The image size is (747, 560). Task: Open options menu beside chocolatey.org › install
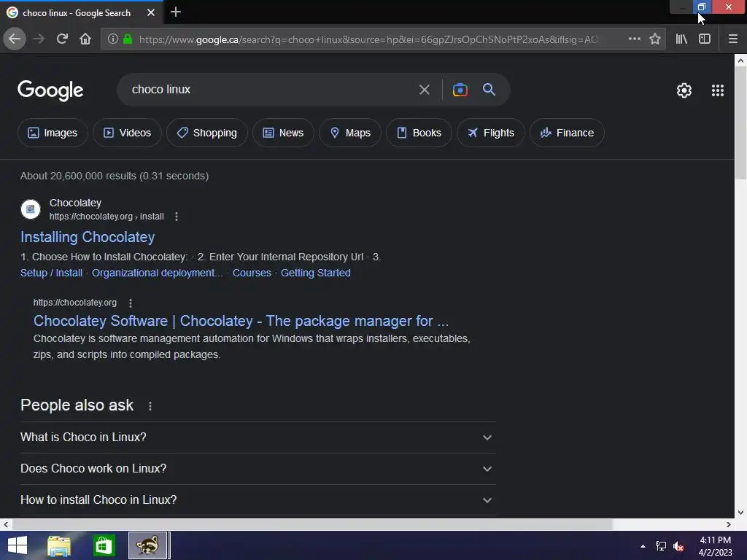(x=177, y=217)
